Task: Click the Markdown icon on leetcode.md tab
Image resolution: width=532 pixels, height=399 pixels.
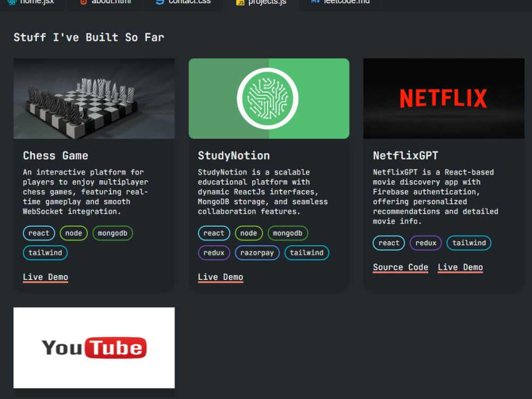Action: 315,2
